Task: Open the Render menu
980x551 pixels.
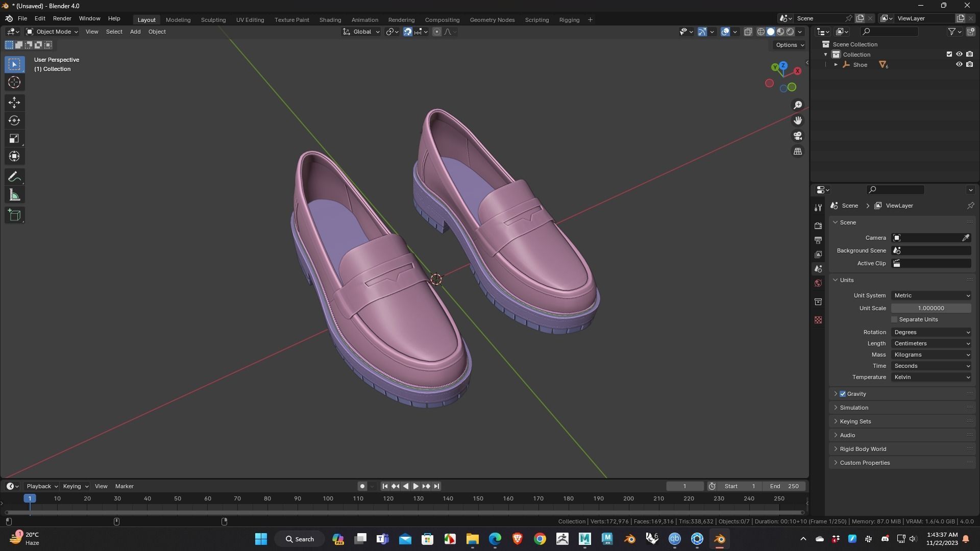Action: point(62,18)
